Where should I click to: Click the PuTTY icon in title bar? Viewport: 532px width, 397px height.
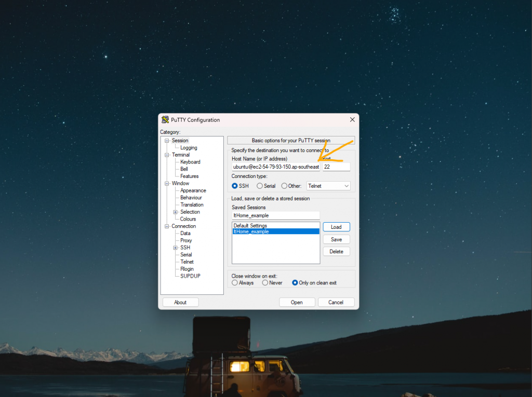click(165, 120)
